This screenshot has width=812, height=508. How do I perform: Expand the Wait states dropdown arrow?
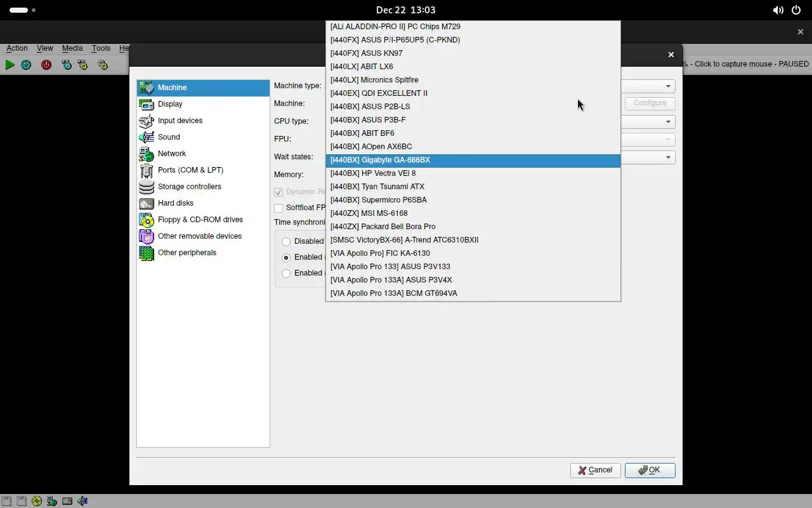(x=668, y=157)
